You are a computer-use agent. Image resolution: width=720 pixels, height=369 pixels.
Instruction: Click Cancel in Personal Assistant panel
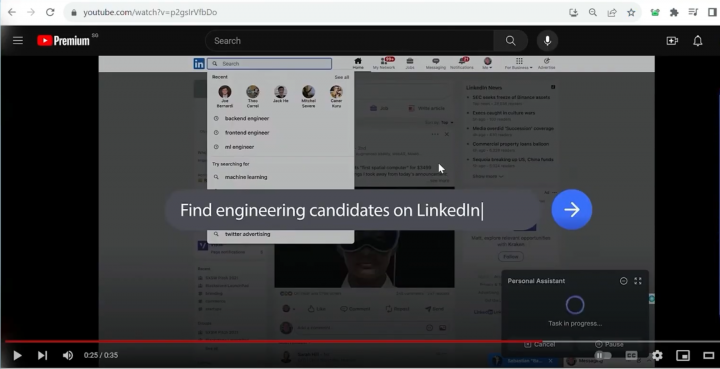click(x=540, y=344)
